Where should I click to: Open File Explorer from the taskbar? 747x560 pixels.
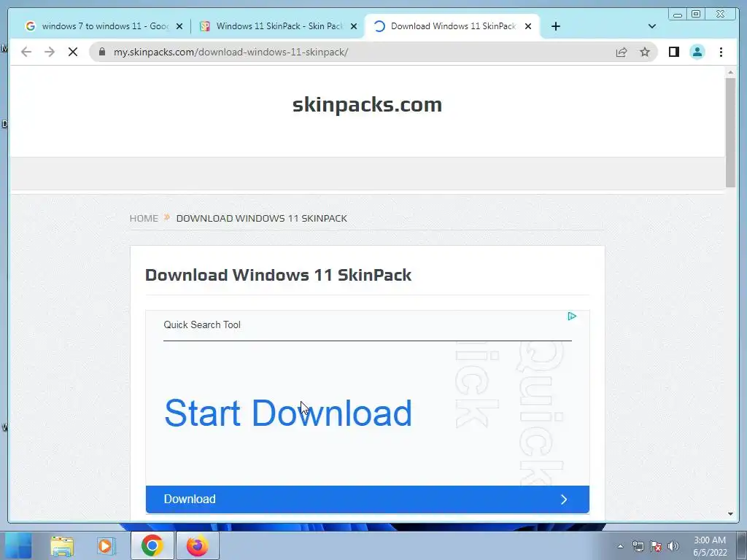62,546
